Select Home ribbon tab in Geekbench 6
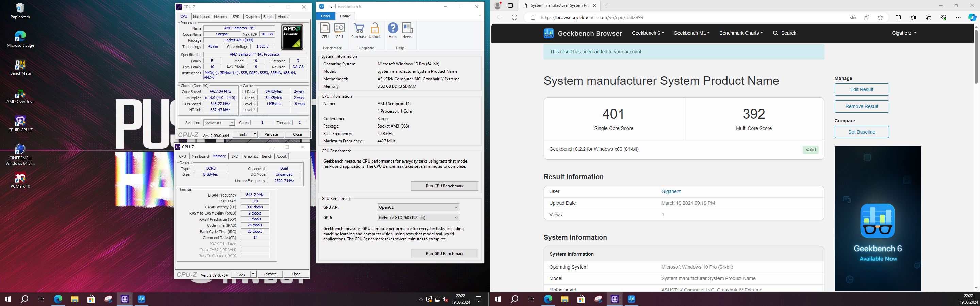Screen dimensions: 980x306 (x=345, y=16)
